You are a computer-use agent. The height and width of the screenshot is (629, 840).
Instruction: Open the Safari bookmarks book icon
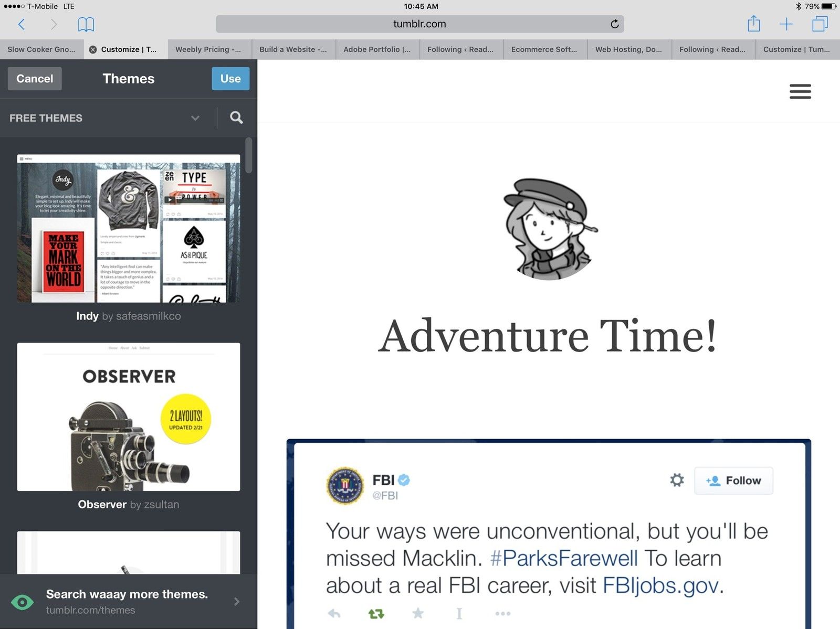[x=86, y=24]
